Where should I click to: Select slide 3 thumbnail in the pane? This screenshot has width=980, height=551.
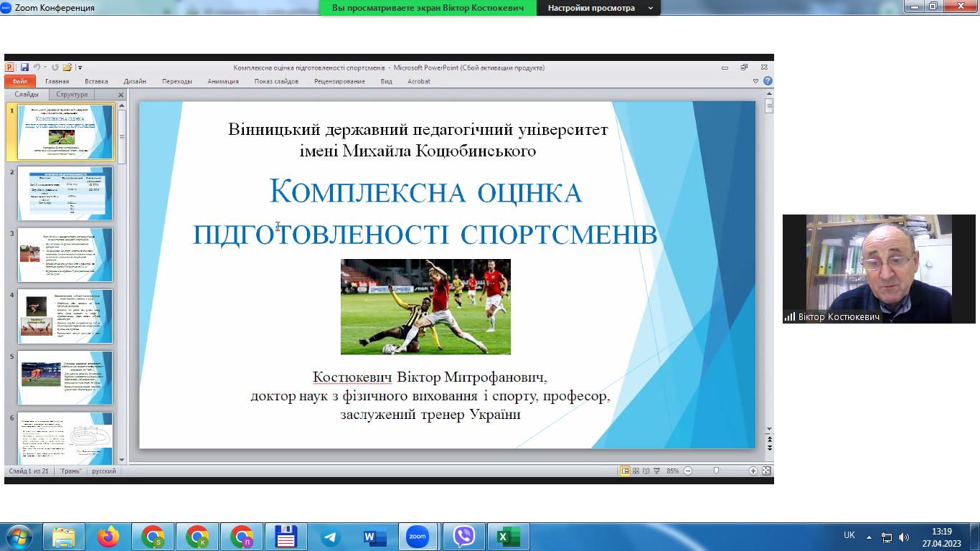[65, 255]
